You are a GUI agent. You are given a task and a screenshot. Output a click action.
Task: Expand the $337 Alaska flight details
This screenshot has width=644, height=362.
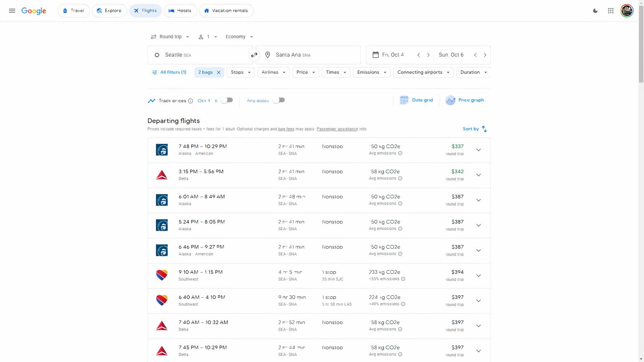point(479,150)
